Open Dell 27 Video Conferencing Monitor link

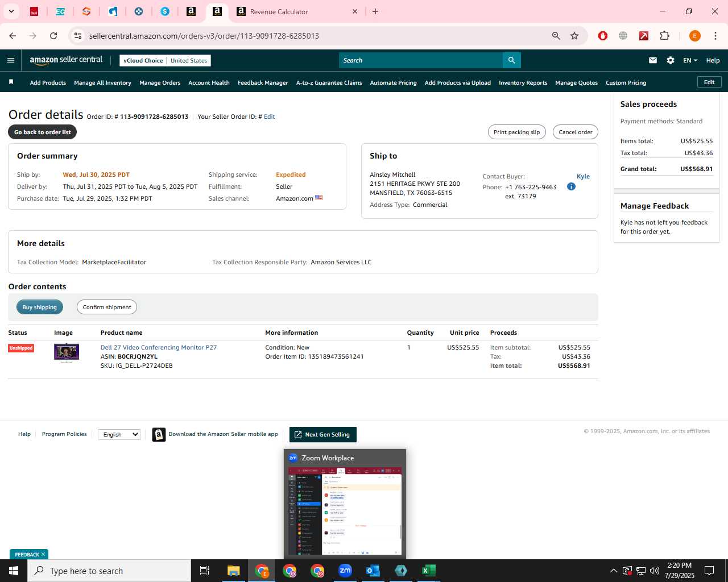(159, 347)
